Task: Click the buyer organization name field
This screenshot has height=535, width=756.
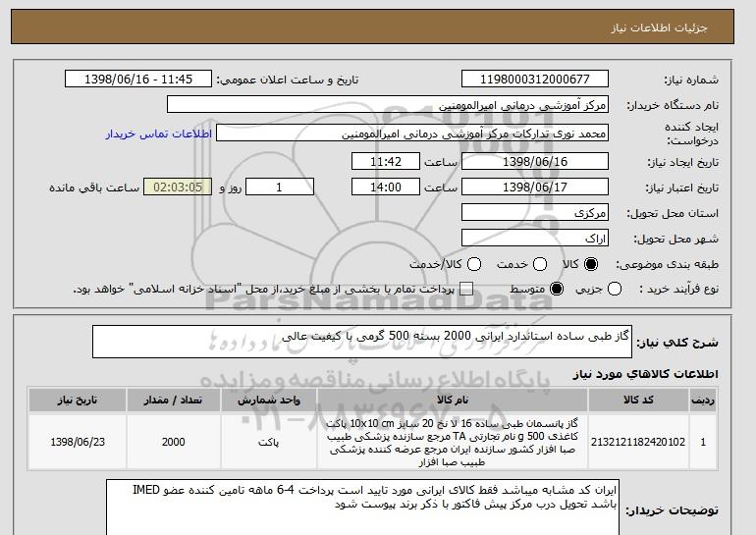Action: 388,105
